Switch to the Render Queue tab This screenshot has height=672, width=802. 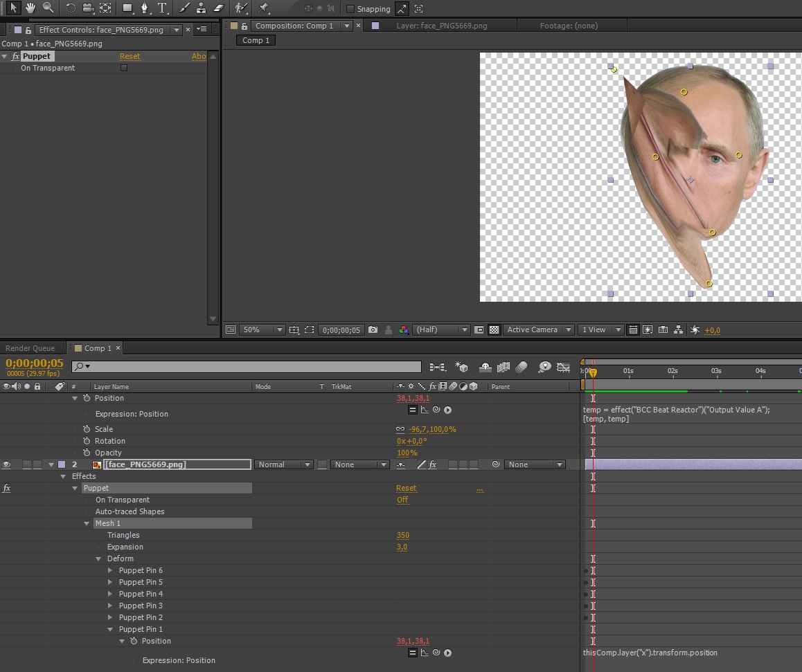click(x=30, y=348)
